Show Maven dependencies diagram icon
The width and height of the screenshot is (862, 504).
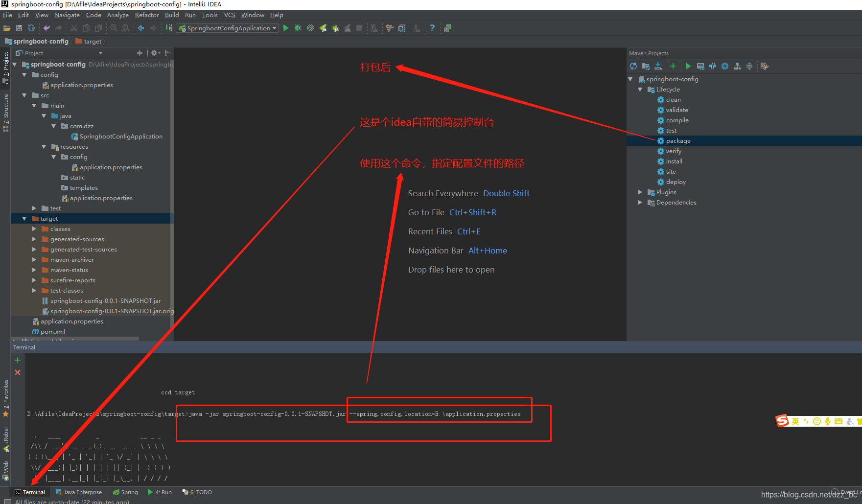(x=737, y=66)
